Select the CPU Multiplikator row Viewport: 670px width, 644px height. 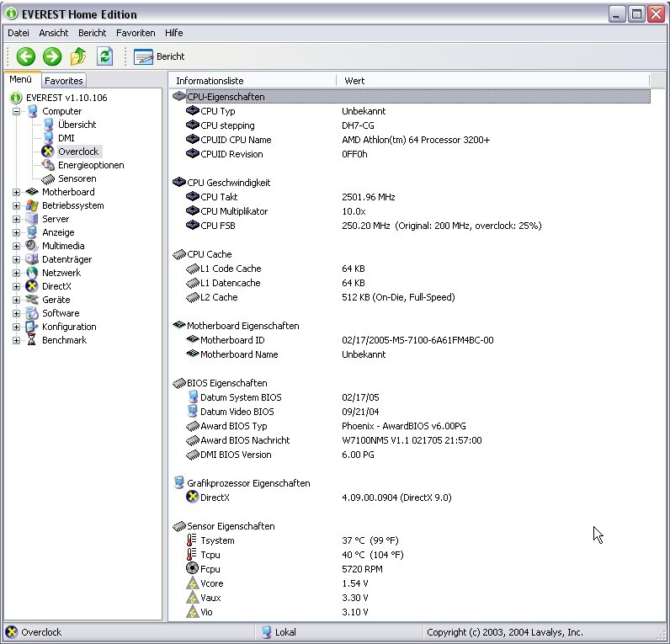411,211
